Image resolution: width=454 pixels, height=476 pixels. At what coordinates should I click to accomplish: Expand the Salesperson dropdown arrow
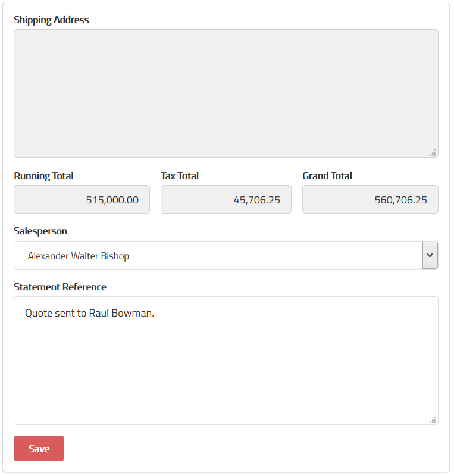click(x=430, y=255)
